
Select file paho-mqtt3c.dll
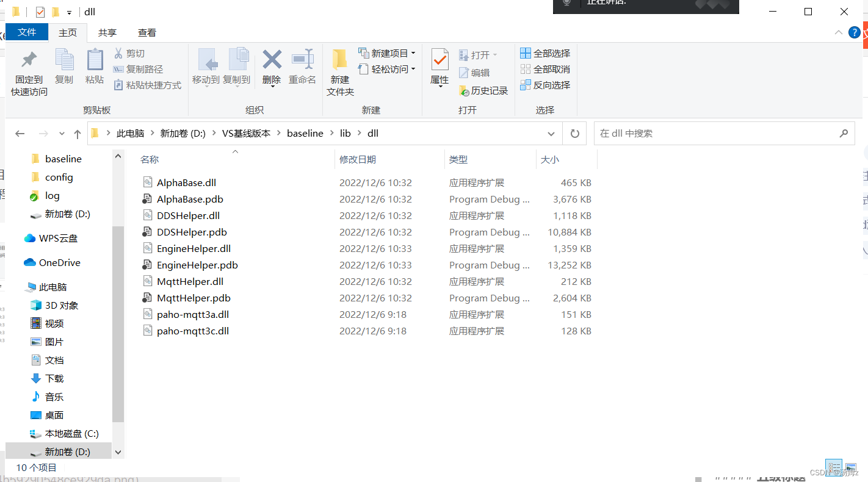[x=193, y=331]
